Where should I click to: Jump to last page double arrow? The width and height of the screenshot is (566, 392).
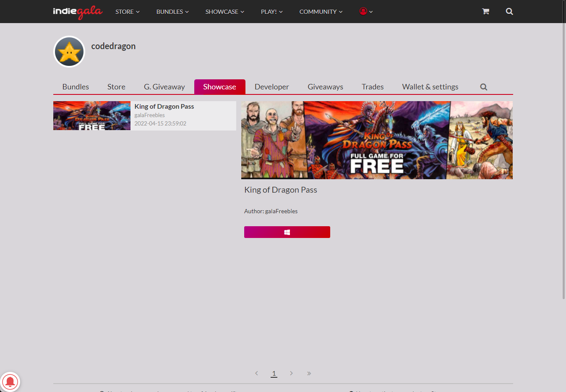point(309,373)
